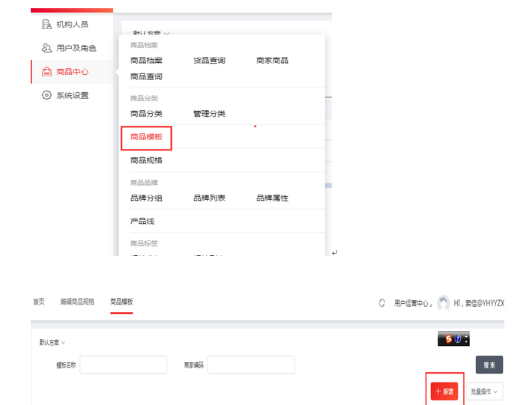The image size is (532, 405).
Task: Open 商品分类 menu entry
Action: (x=146, y=114)
